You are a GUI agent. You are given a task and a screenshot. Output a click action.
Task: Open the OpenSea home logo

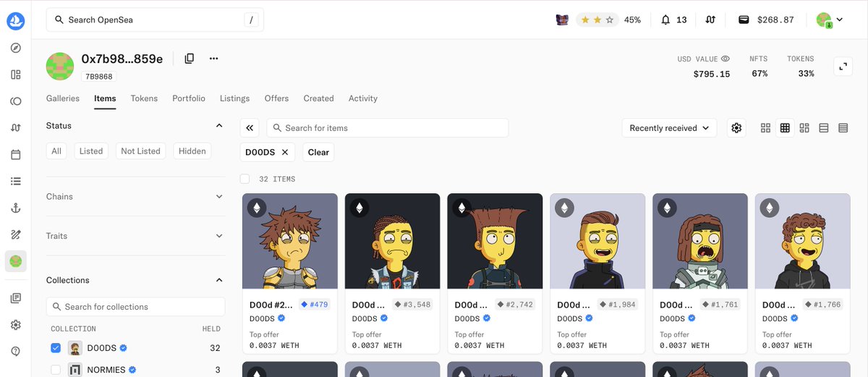[x=16, y=21]
